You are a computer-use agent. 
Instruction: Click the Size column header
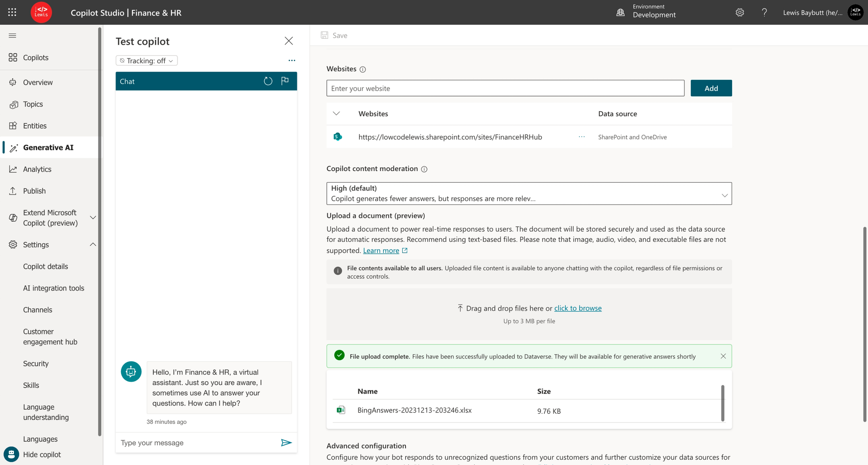click(x=544, y=391)
